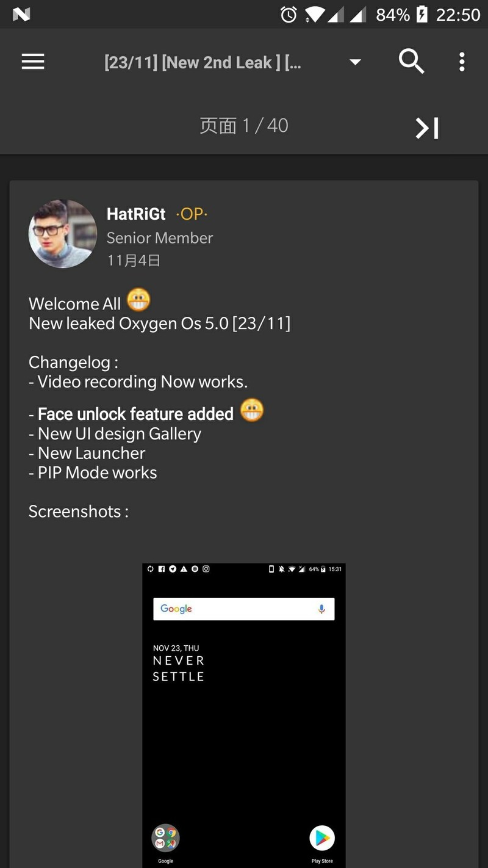Expand the thread title dropdown arrow
Image resolution: width=488 pixels, height=868 pixels.
pos(355,62)
